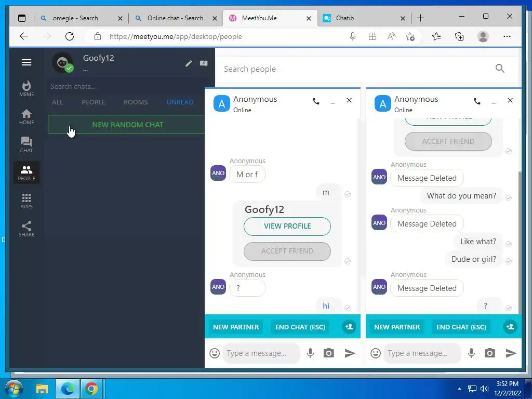
Task: Minimize the right Anonymous chat window
Action: click(x=494, y=102)
